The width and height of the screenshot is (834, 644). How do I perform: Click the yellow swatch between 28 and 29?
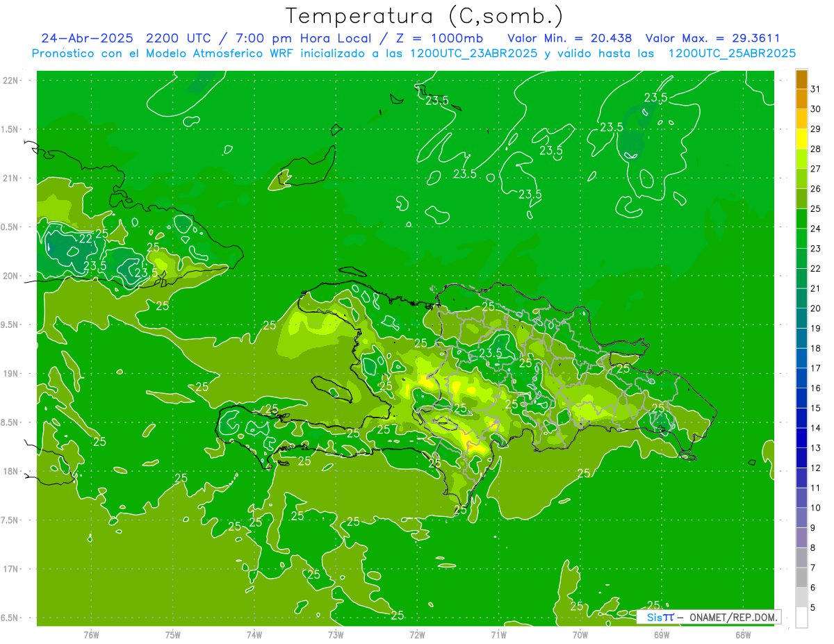pos(801,138)
